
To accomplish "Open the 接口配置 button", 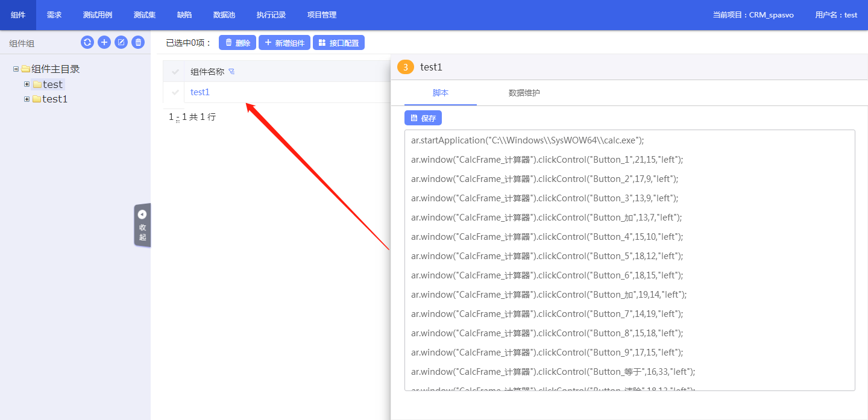I will click(339, 43).
